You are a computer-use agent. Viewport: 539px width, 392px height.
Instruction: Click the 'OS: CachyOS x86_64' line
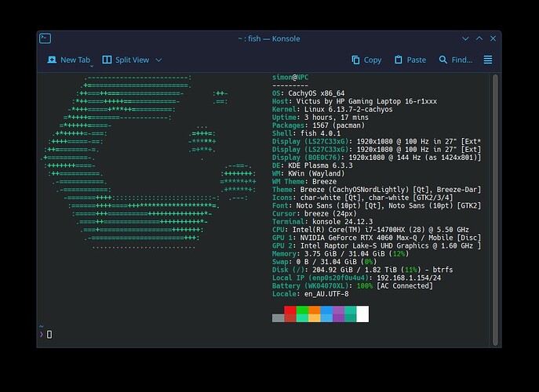308,93
